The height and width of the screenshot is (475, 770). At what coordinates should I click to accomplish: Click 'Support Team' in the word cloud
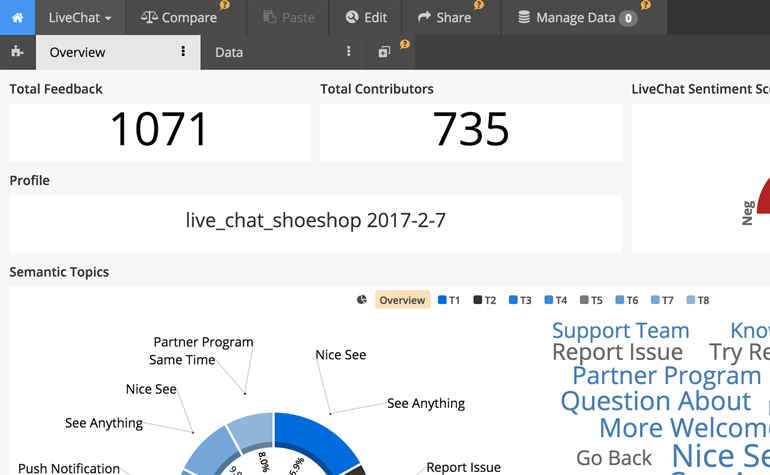coord(620,331)
